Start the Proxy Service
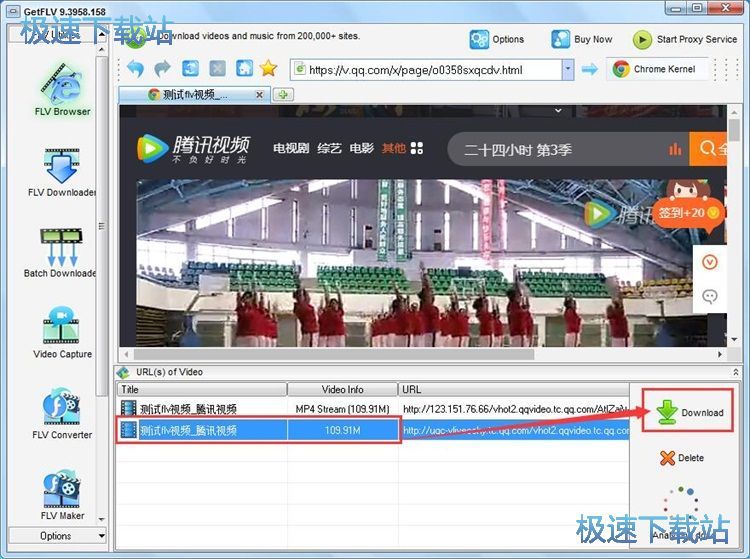Screen dimensions: 750x559 684,40
